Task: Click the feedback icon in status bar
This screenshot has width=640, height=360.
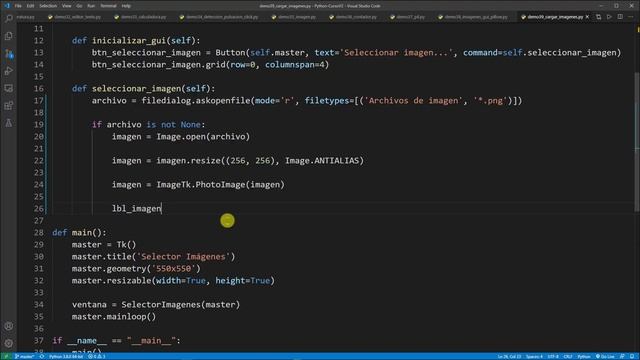Action: click(622, 356)
